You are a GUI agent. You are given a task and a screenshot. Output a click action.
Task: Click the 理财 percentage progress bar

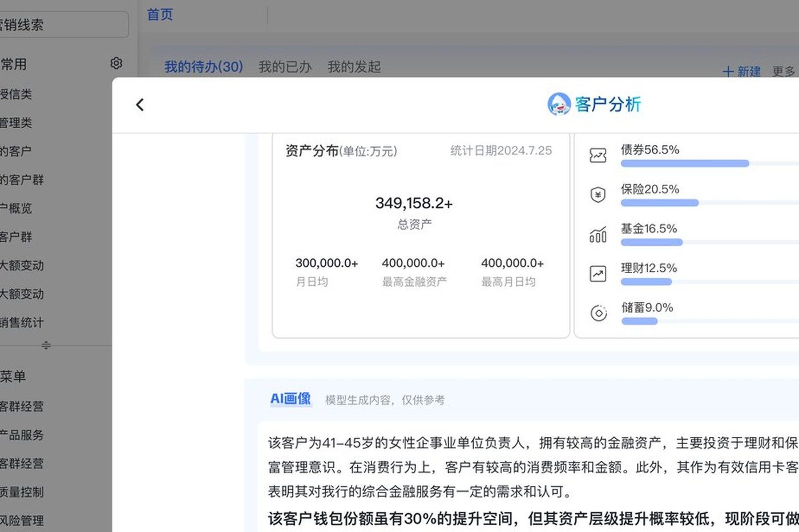click(x=710, y=282)
